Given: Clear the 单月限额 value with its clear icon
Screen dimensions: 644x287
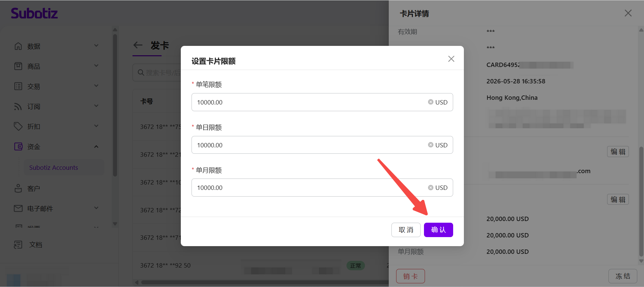Looking at the screenshot, I should [x=430, y=188].
